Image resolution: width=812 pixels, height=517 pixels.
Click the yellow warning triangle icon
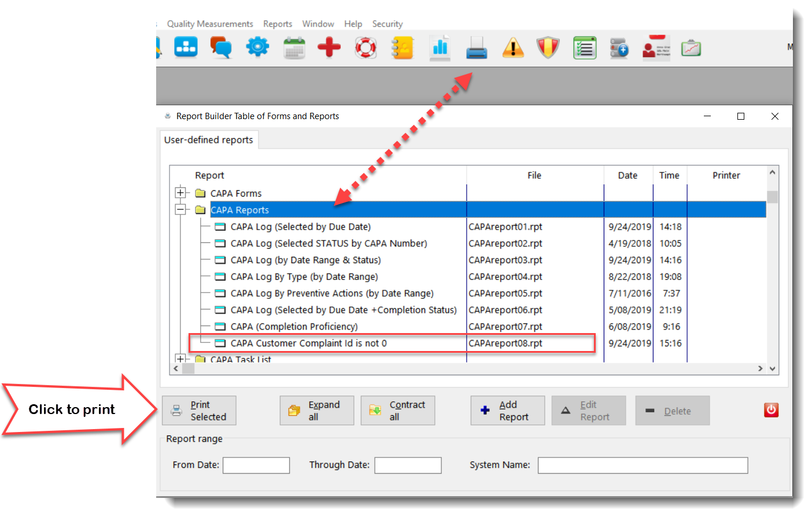point(512,48)
